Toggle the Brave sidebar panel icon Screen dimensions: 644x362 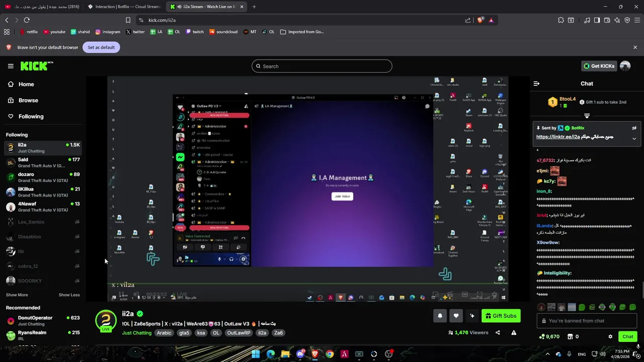click(x=597, y=20)
